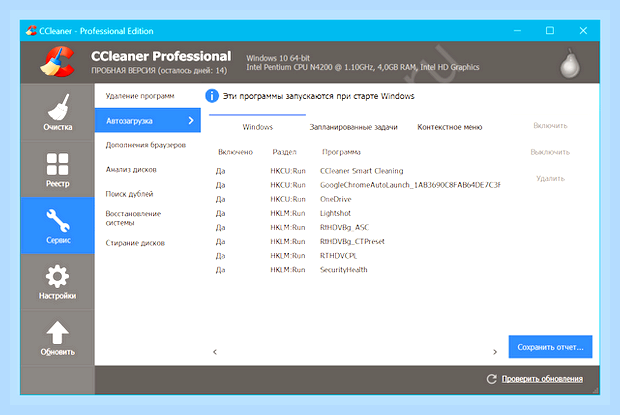Click the CCleaner logo in header
The height and width of the screenshot is (415, 620).
[x=58, y=62]
